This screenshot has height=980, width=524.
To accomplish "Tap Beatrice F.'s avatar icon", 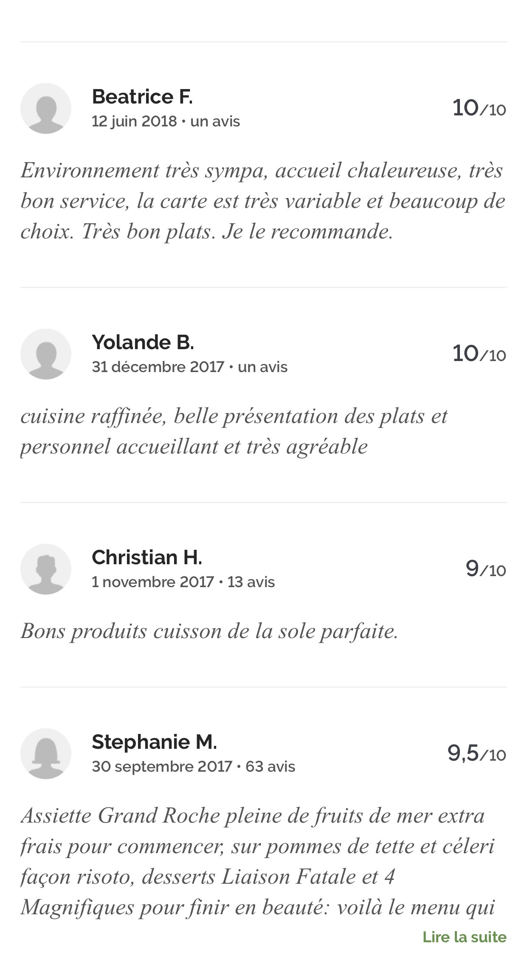I will (x=46, y=109).
